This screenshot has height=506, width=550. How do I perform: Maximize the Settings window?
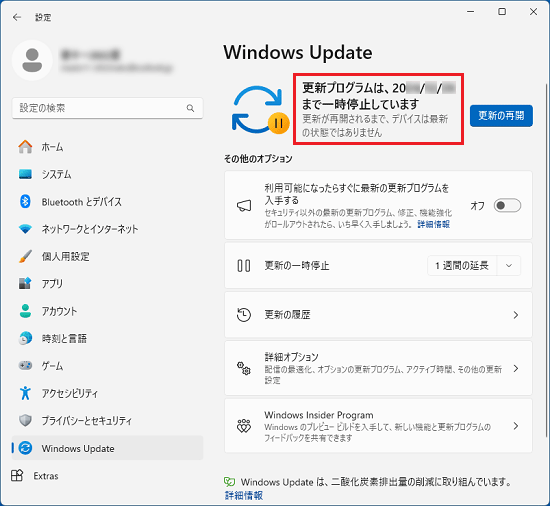pos(502,12)
